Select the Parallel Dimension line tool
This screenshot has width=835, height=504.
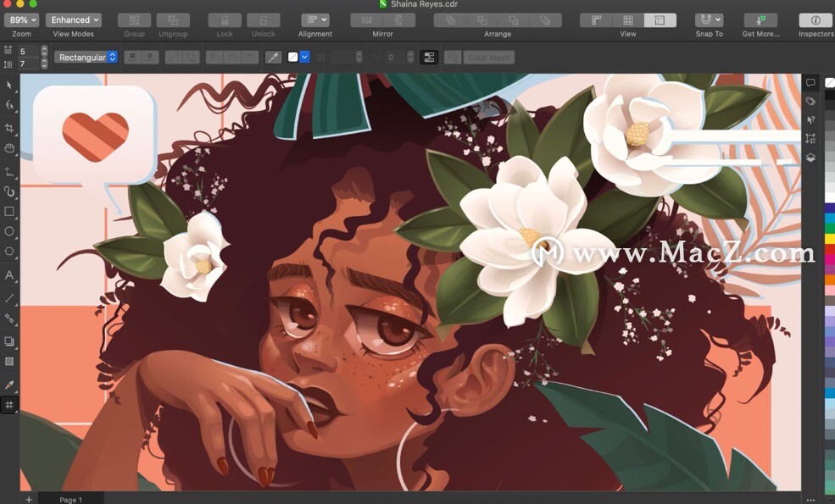(x=9, y=298)
